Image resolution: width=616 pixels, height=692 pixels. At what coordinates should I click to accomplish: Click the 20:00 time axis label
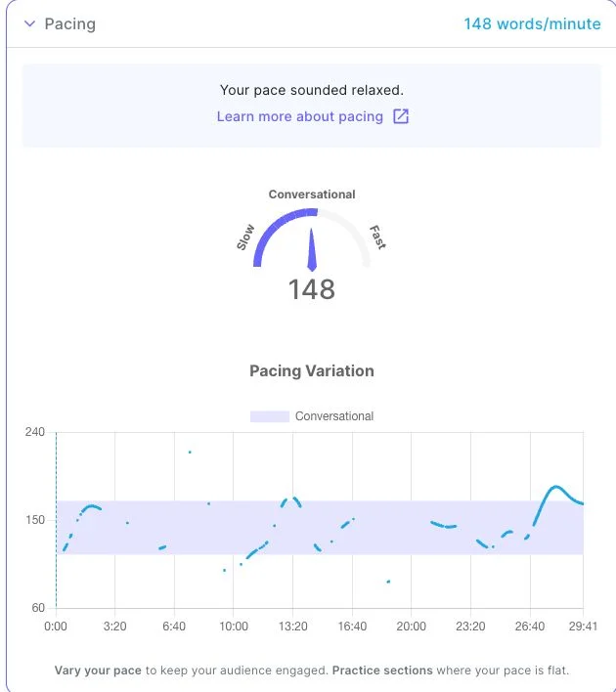click(411, 627)
